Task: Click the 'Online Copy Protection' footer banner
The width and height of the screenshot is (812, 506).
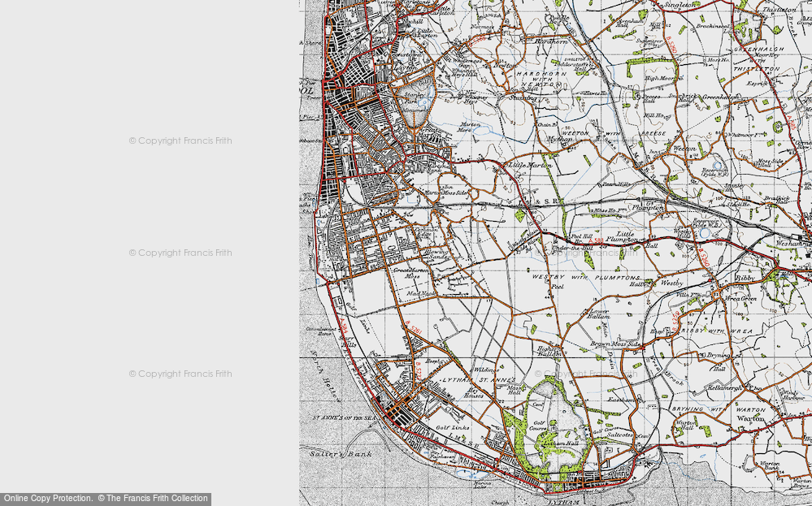Action: coord(106,499)
